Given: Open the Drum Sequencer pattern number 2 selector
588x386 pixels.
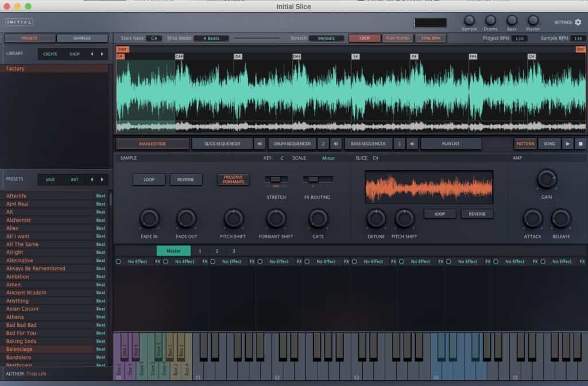Looking at the screenshot, I should 323,144.
